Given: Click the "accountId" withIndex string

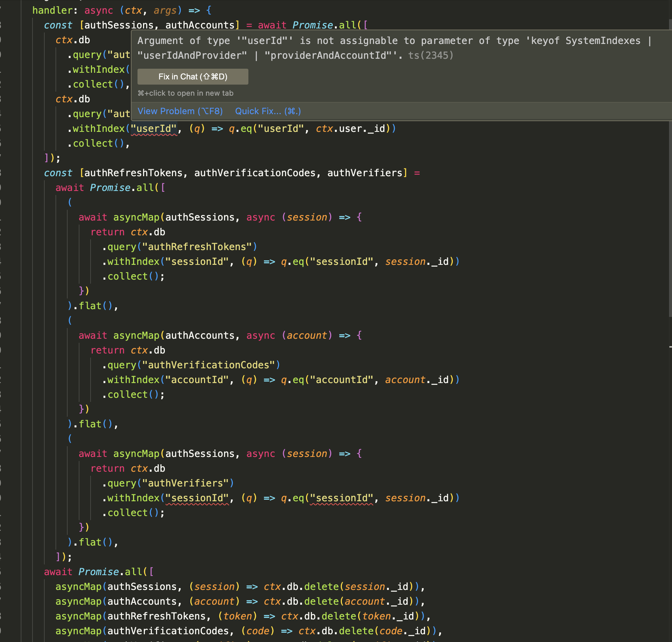Looking at the screenshot, I should (x=197, y=380).
